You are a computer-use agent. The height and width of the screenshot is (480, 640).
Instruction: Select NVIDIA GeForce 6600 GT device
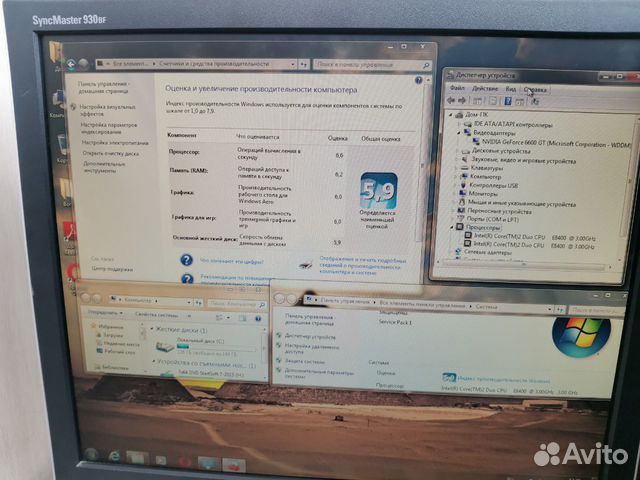(x=555, y=143)
